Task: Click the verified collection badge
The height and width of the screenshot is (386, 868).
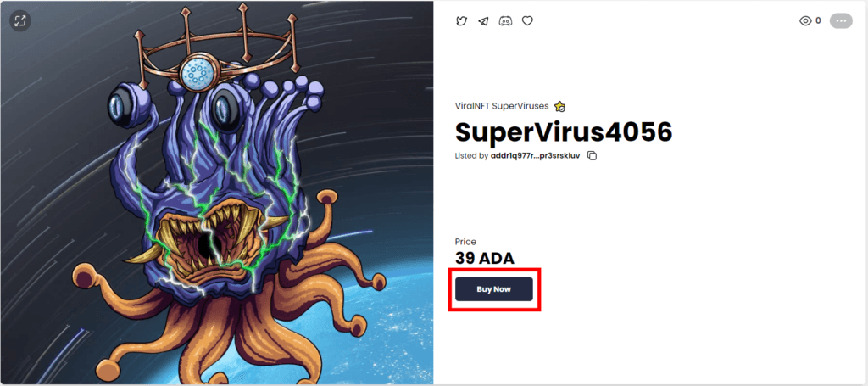Action: [559, 106]
